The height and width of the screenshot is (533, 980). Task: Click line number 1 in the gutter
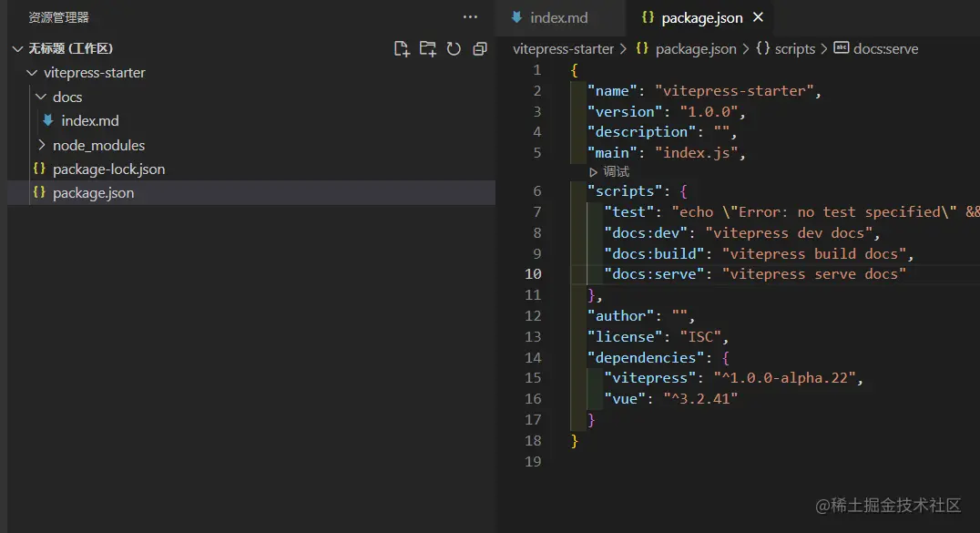tap(536, 70)
